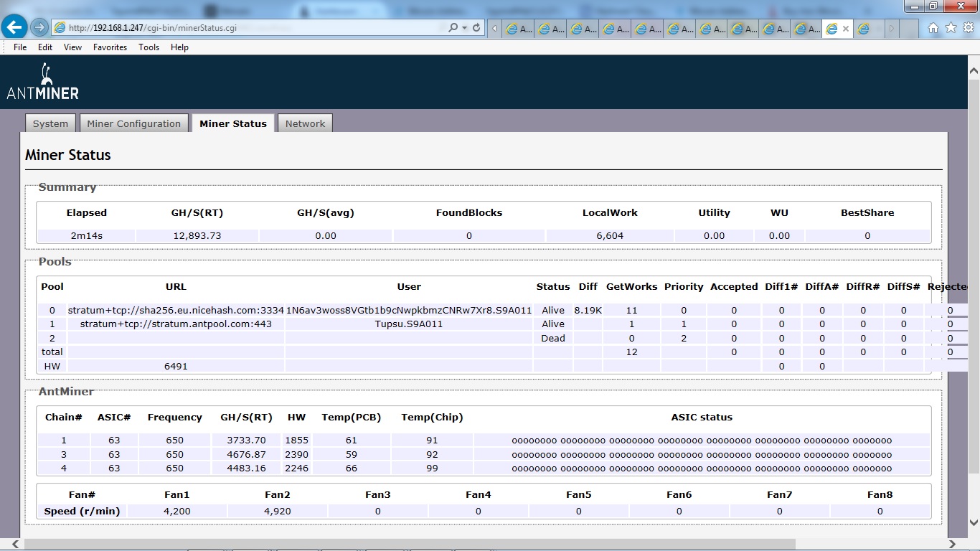Click the chain 1 HW count 1855
Viewport: 980px width, 551px height.
(296, 441)
